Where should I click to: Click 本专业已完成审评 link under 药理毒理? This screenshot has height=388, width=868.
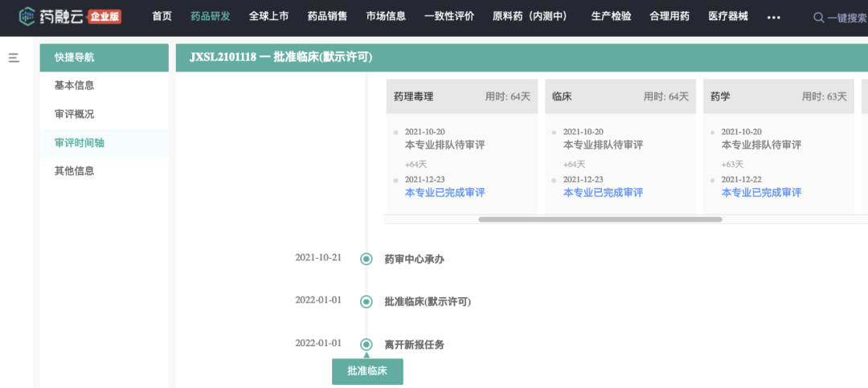pyautogui.click(x=444, y=193)
